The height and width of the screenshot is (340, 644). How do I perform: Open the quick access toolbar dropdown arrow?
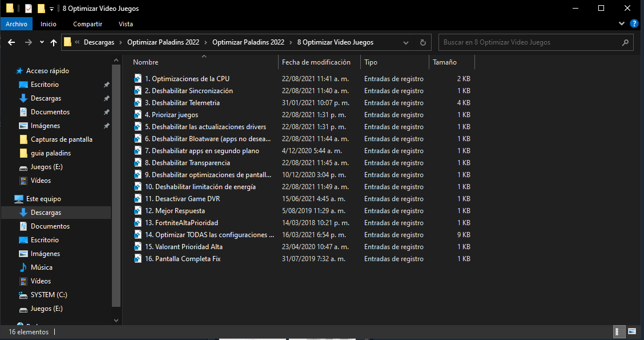pos(51,9)
